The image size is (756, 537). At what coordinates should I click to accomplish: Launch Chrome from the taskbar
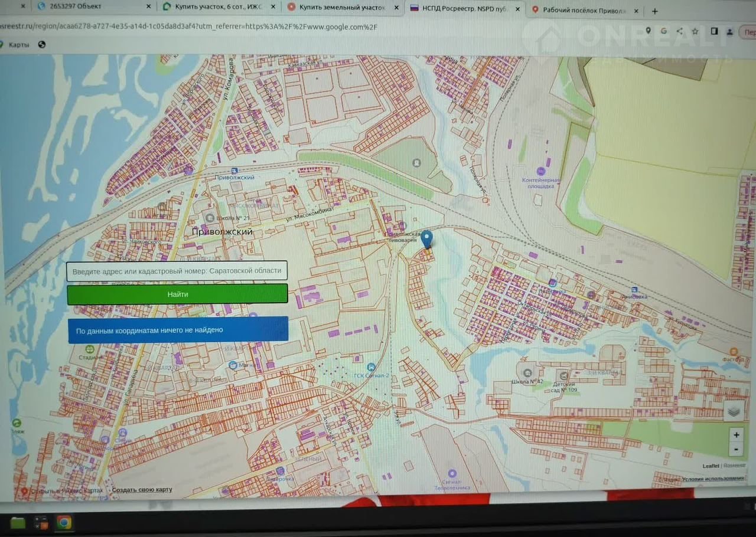[63, 522]
